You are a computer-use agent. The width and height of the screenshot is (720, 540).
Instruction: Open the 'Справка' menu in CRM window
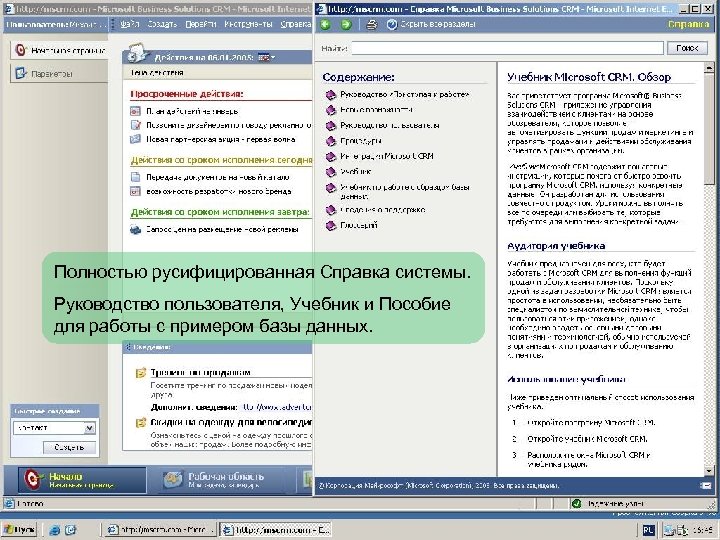coord(295,24)
